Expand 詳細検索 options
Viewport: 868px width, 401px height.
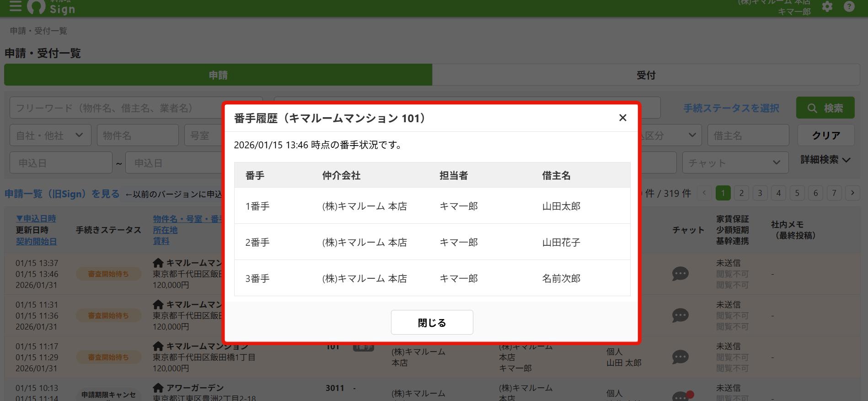pyautogui.click(x=825, y=160)
